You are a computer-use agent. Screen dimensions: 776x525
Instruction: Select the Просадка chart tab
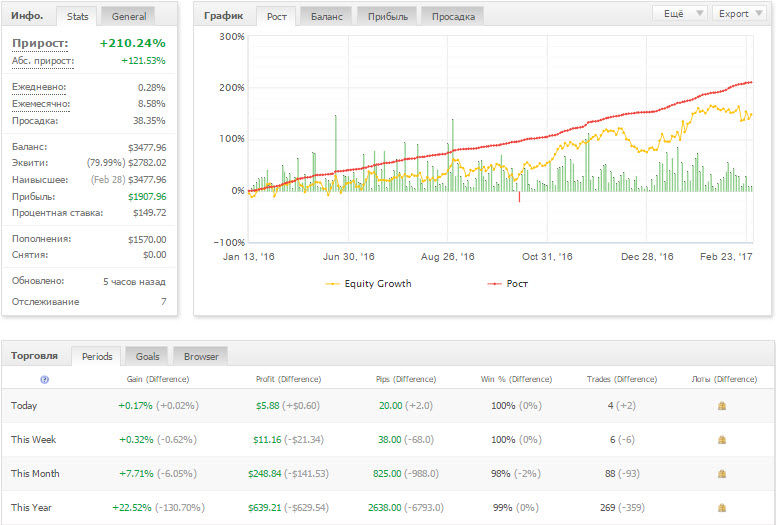point(453,16)
